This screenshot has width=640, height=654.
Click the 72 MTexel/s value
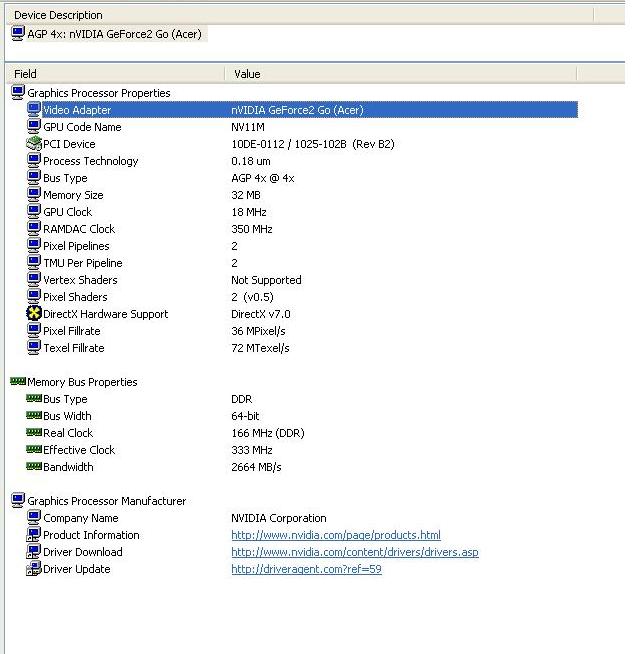tap(260, 348)
